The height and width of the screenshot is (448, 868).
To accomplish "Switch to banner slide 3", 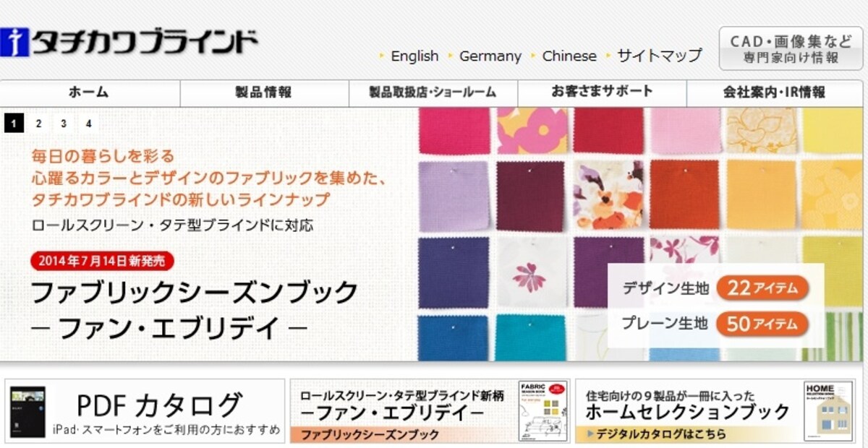I will pyautogui.click(x=64, y=124).
